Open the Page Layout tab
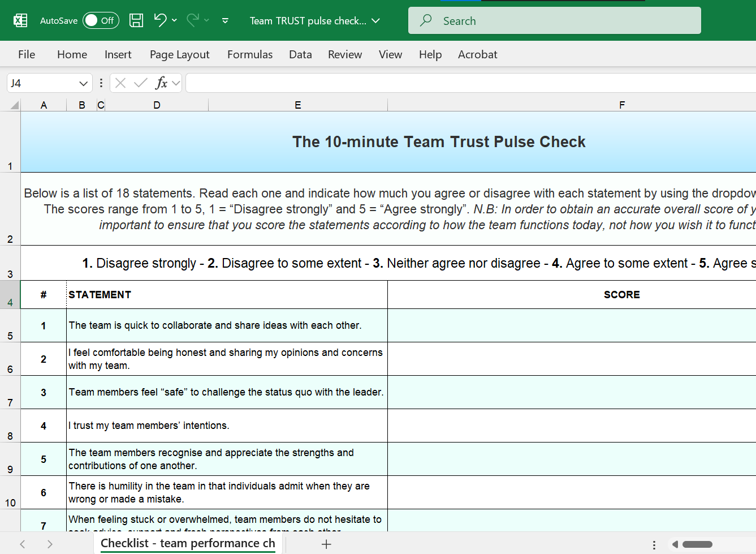756x554 pixels. pos(179,54)
